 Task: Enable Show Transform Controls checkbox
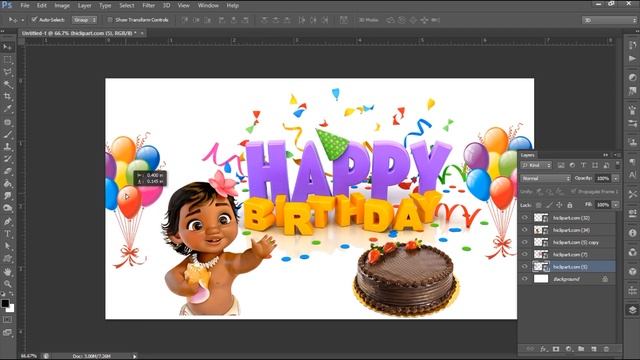(x=110, y=20)
